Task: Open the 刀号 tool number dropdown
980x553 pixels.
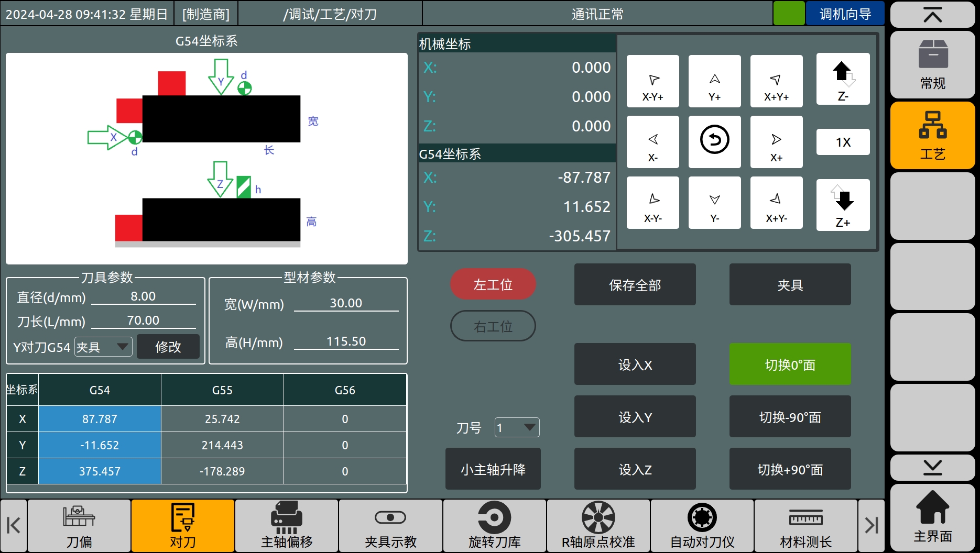Action: pos(517,428)
